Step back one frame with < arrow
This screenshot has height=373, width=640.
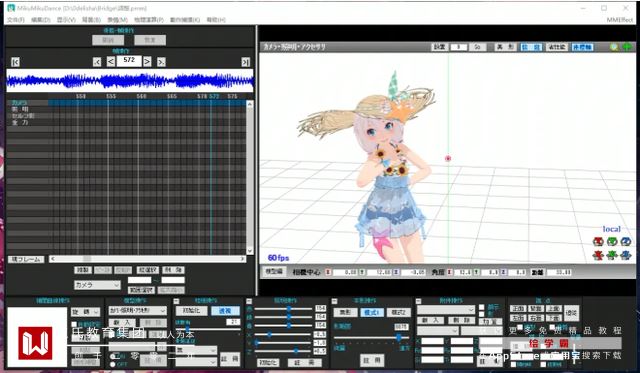(x=111, y=62)
